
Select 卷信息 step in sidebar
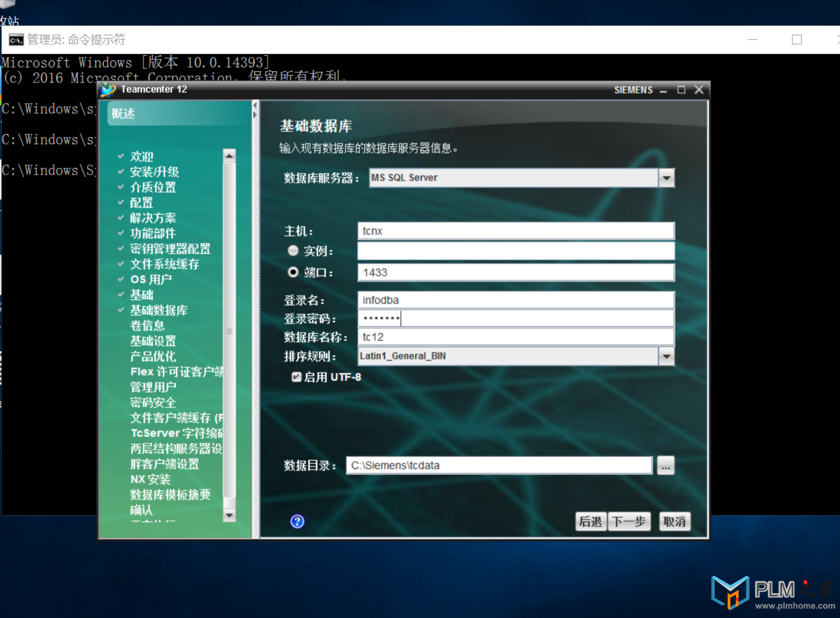point(147,325)
